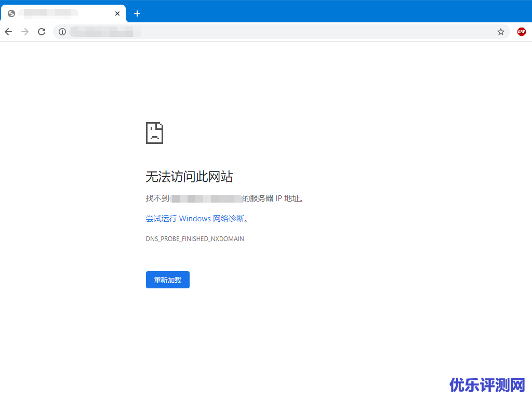Run the Windows 网络诊断 link

tap(195, 219)
